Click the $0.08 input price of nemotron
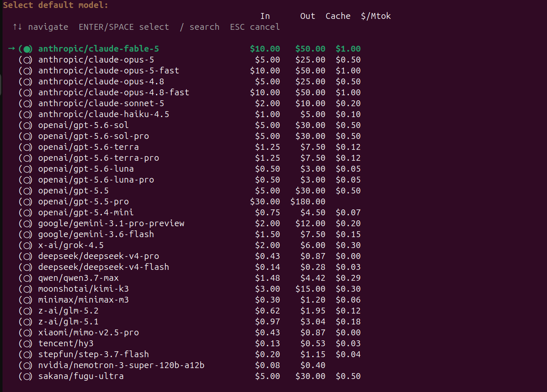Screen dimensions: 547x392 267,365
